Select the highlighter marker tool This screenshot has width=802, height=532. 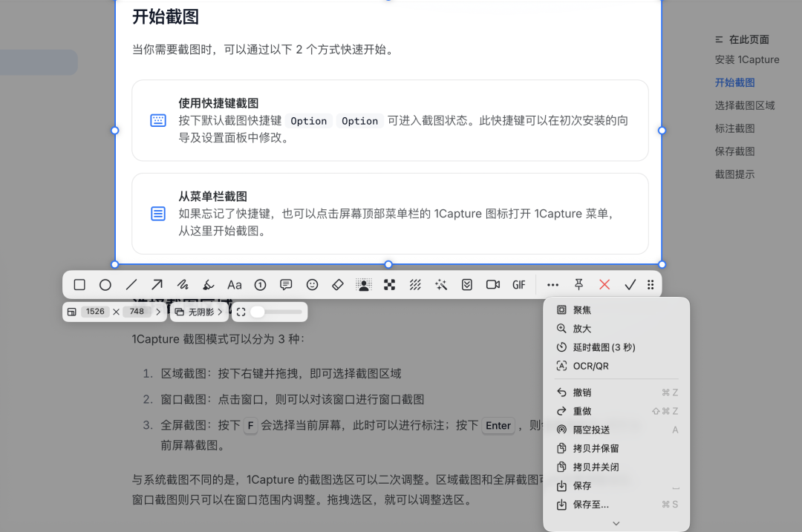pos(208,285)
